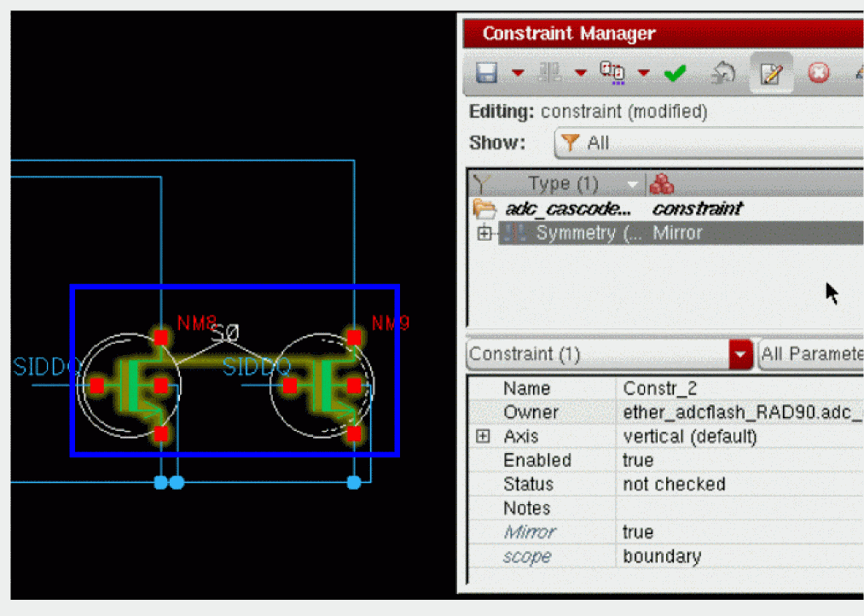Click the green checkmark verify icon
This screenshot has width=864, height=616.
coord(675,73)
